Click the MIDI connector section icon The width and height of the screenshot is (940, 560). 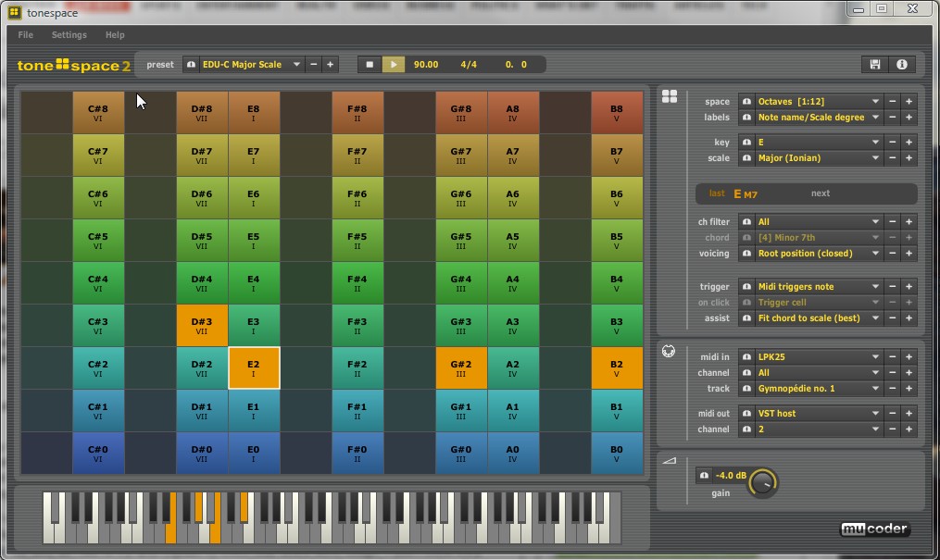pyautogui.click(x=669, y=351)
